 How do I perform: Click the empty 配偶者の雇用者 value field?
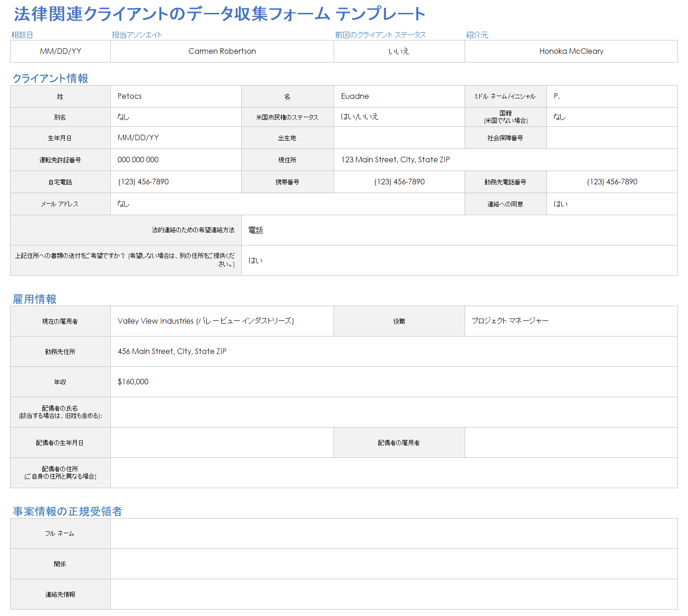coord(571,442)
